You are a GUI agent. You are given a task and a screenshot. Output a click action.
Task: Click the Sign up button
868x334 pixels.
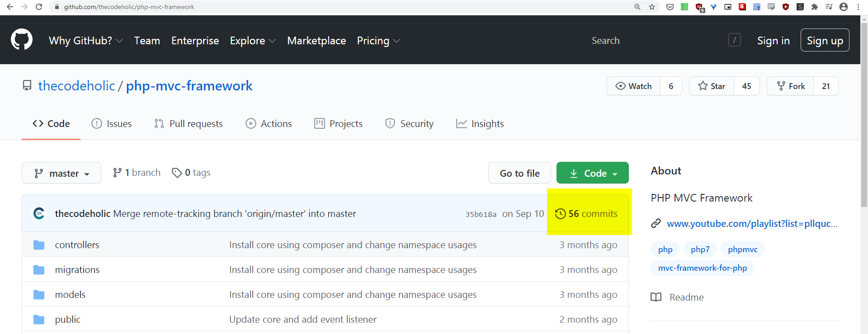tap(825, 40)
